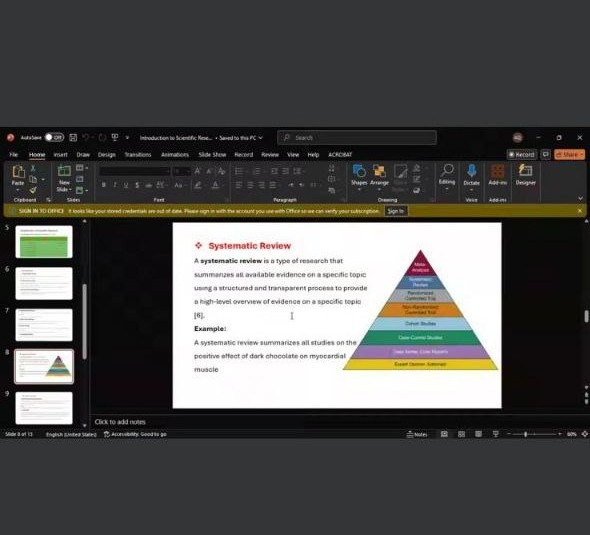
Task: Click the Save disk icon
Action: pyautogui.click(x=73, y=138)
